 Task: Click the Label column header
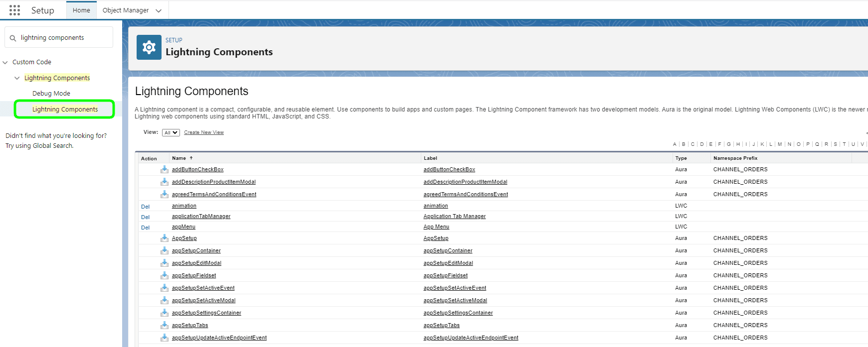[x=430, y=158]
